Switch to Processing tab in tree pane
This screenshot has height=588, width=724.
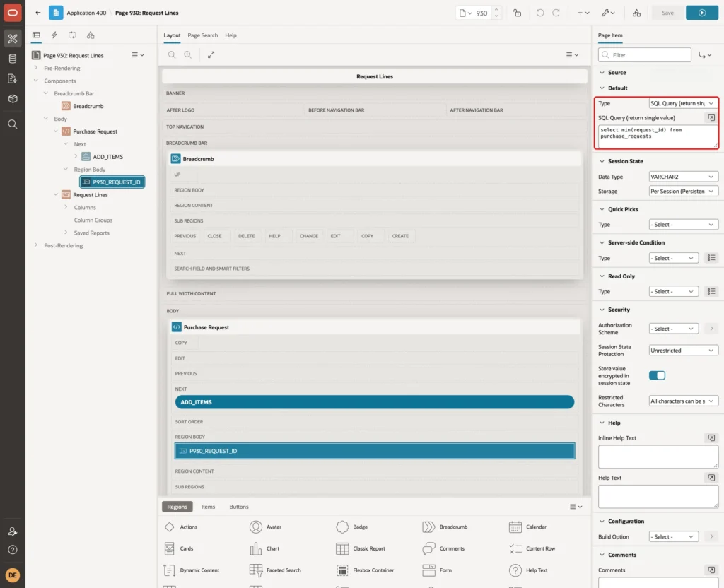(x=73, y=35)
